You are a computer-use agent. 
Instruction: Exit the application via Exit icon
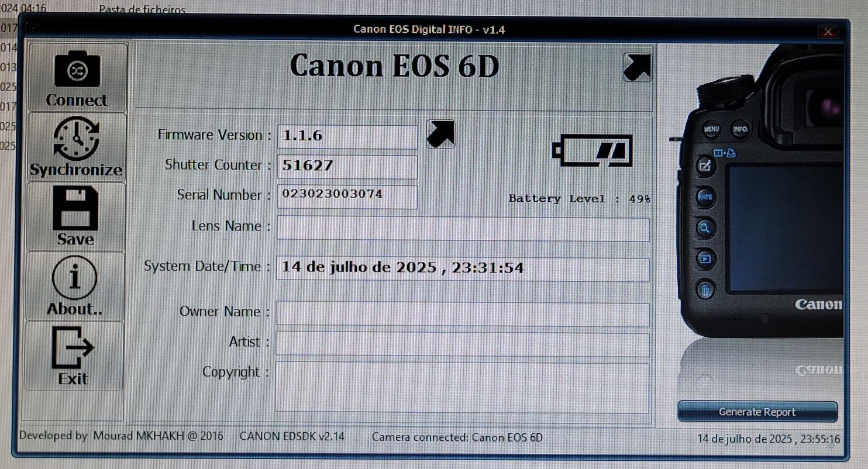[x=74, y=356]
